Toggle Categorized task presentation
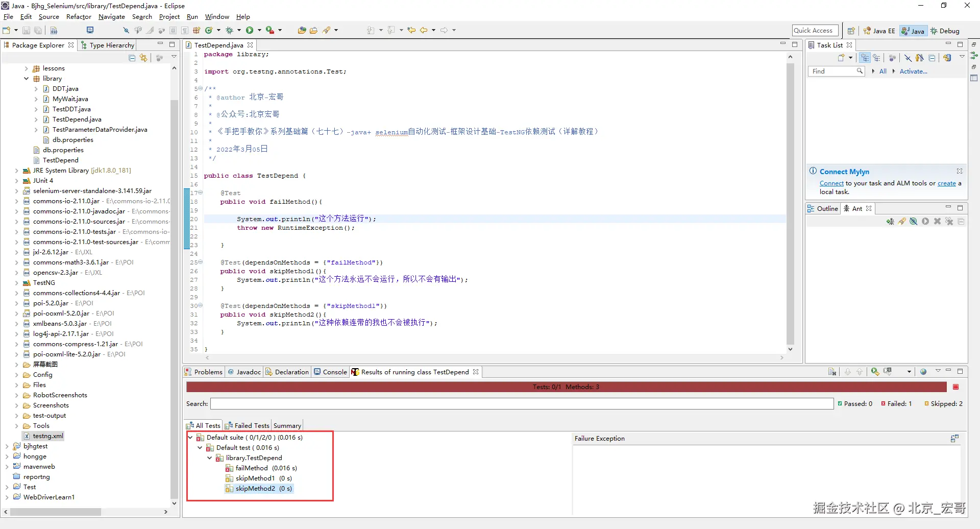Screen dimensions: 980x529 (865, 58)
